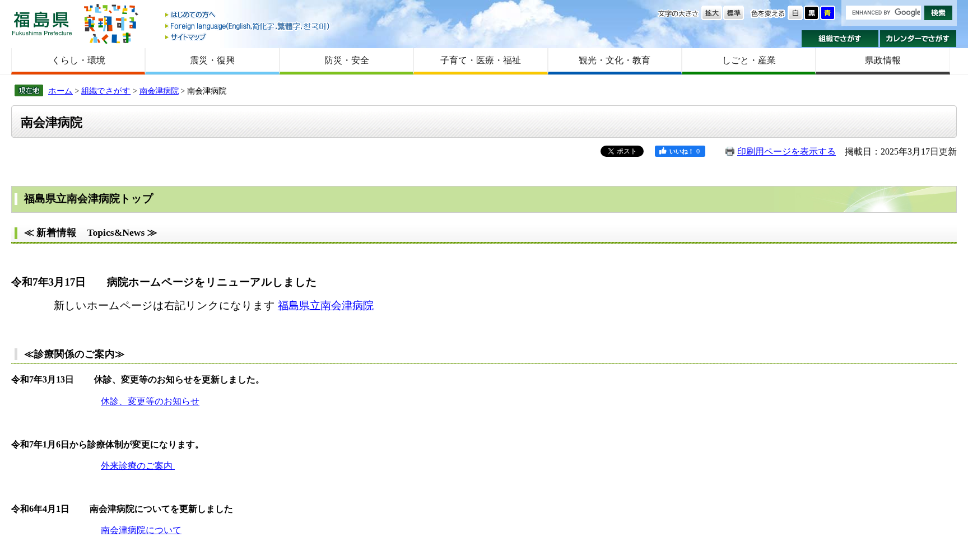Switch to blue 青 color scheme

click(827, 13)
